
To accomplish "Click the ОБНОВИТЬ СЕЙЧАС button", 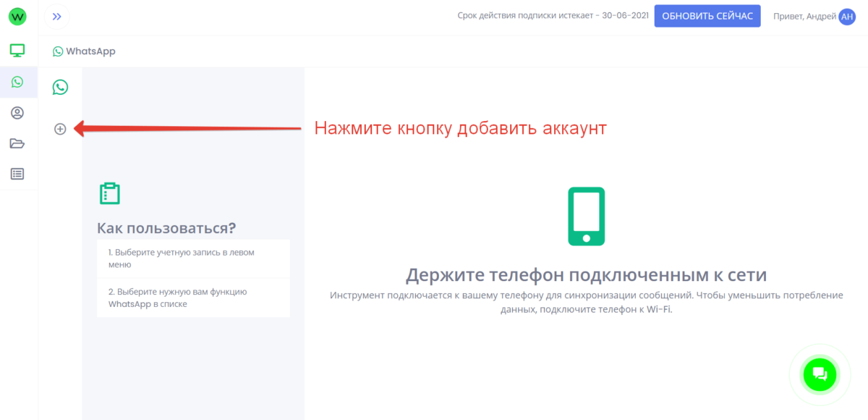I will click(x=707, y=16).
